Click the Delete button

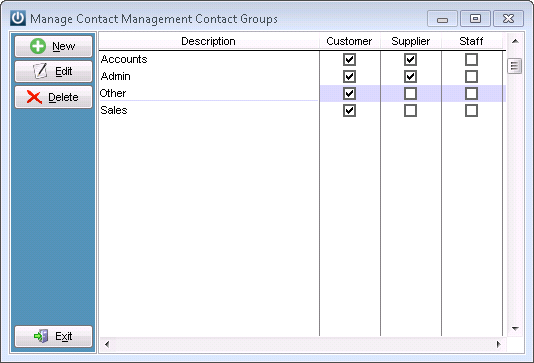[53, 97]
